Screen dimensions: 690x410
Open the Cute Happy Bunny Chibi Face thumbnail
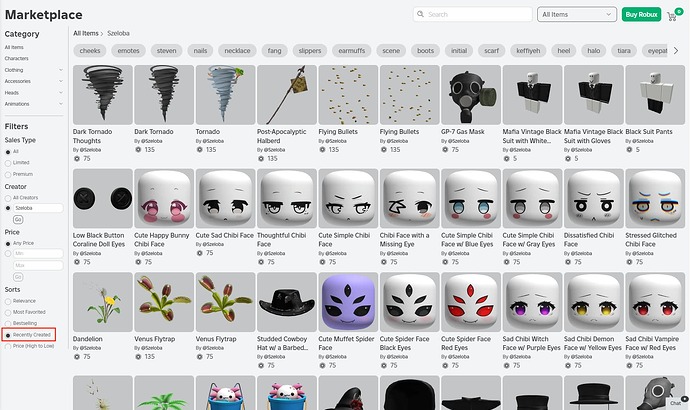click(164, 198)
